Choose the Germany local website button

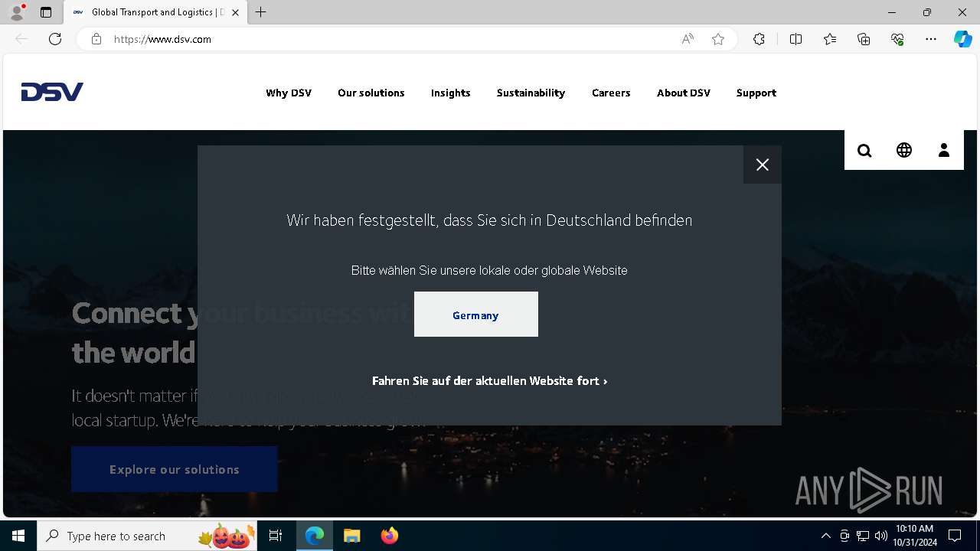pyautogui.click(x=476, y=315)
